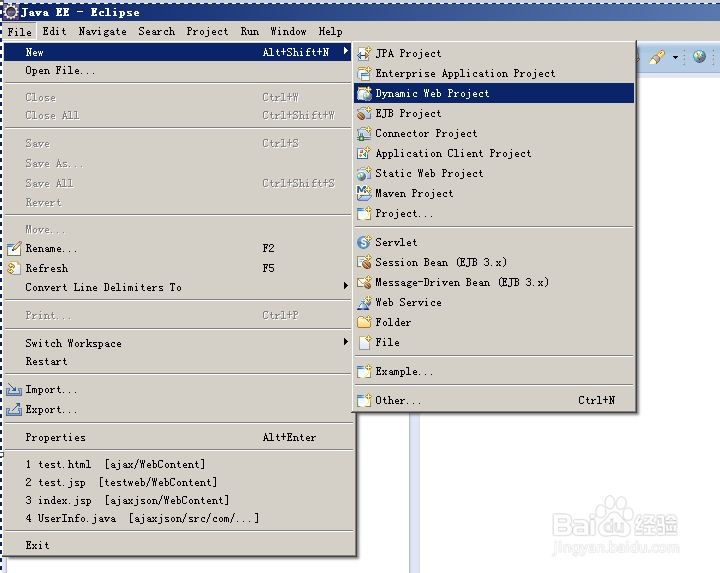Select Application Client Project label
The height and width of the screenshot is (573, 720).
pyautogui.click(x=453, y=154)
